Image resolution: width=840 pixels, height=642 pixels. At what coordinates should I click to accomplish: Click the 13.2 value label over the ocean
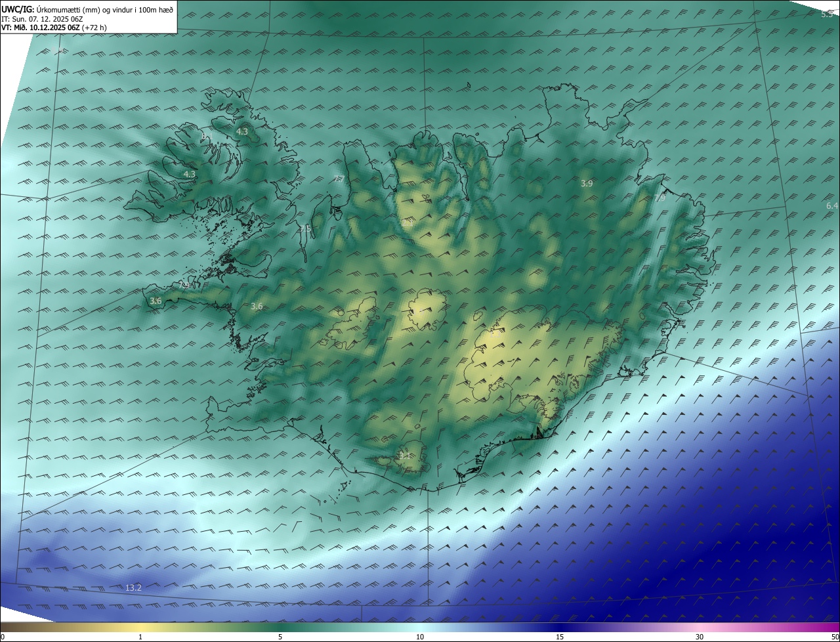[x=133, y=588]
